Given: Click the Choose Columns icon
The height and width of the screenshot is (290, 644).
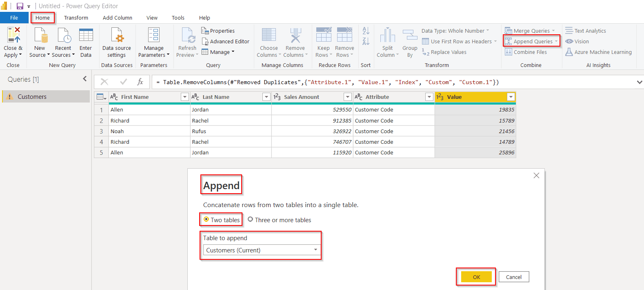Looking at the screenshot, I should pyautogui.click(x=269, y=35).
